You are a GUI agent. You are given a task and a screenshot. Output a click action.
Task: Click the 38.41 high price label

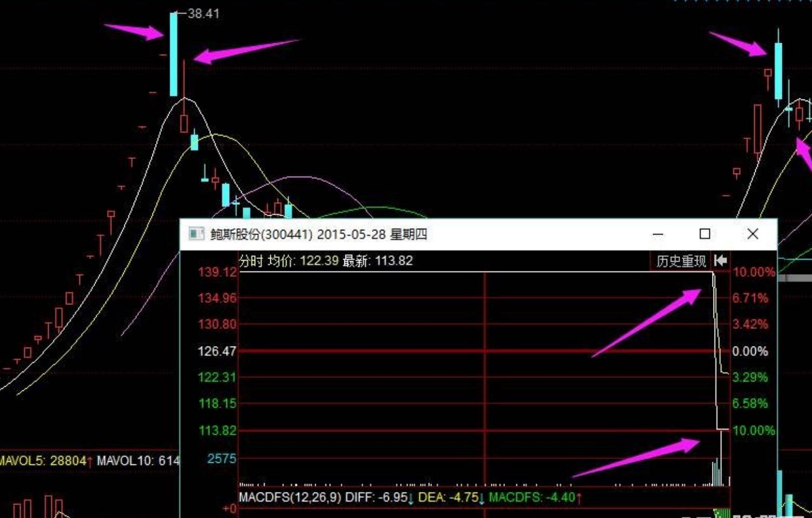pos(204,14)
